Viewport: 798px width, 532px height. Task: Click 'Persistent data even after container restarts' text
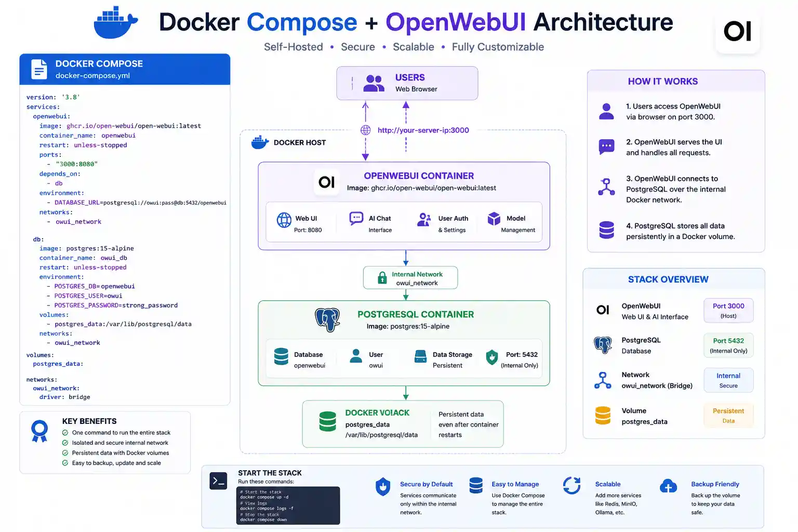(468, 424)
